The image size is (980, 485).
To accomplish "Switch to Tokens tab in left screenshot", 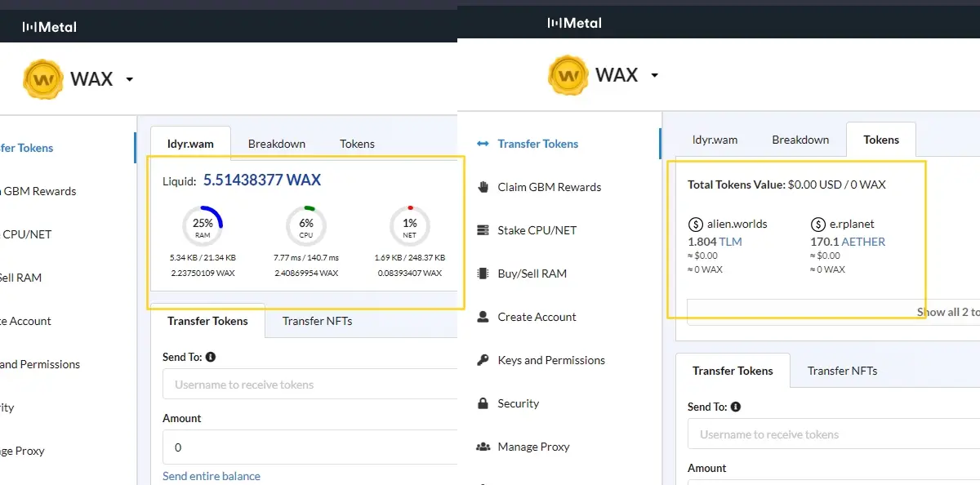I will 357,144.
